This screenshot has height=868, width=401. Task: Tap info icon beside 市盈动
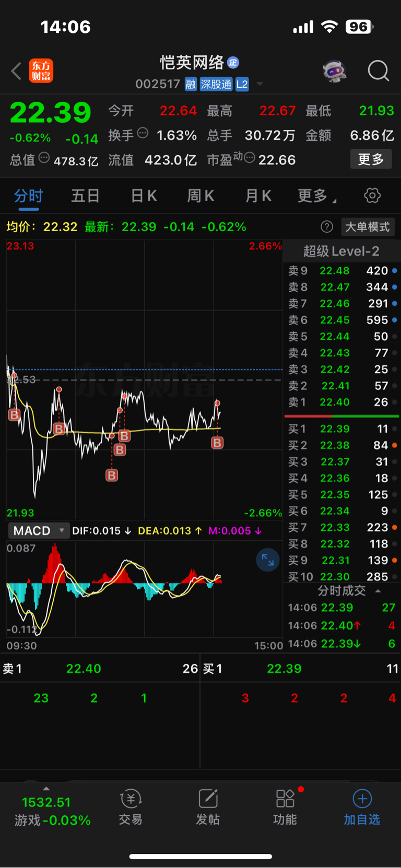point(250,158)
